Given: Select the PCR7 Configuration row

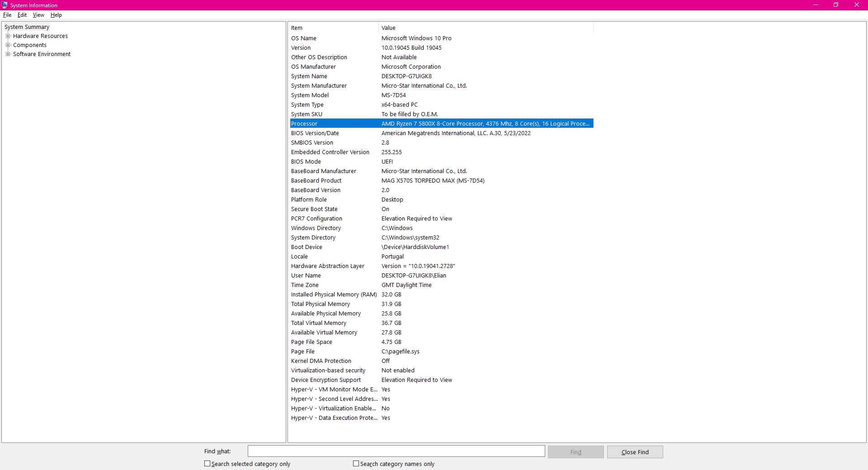Looking at the screenshot, I should [x=442, y=219].
